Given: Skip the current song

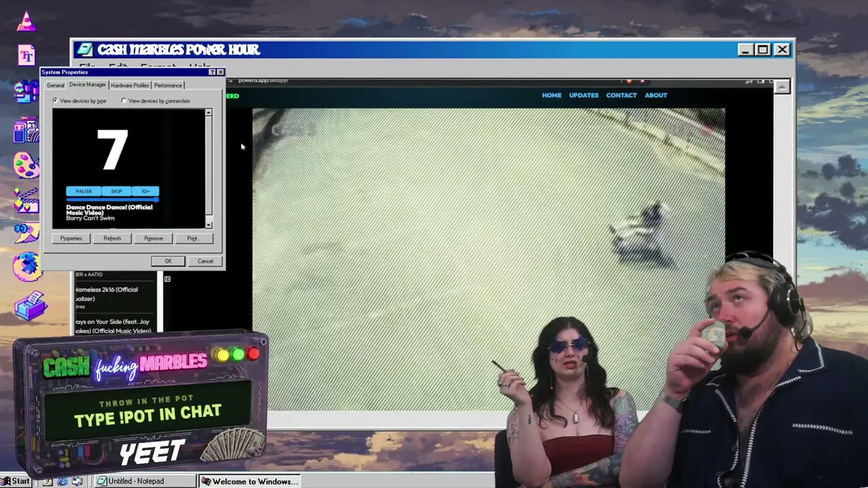Looking at the screenshot, I should [x=117, y=191].
